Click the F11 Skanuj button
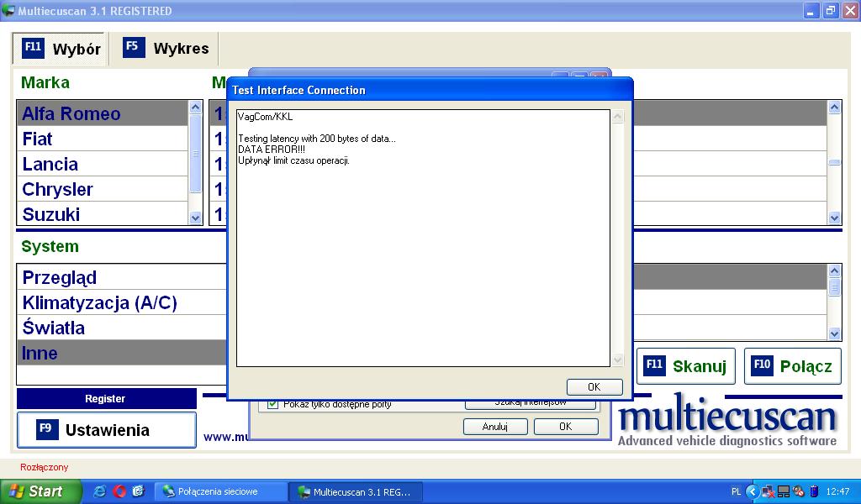 click(686, 365)
